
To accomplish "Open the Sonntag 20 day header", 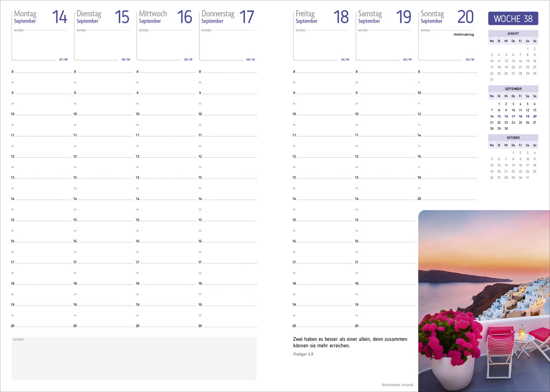I will [447, 17].
